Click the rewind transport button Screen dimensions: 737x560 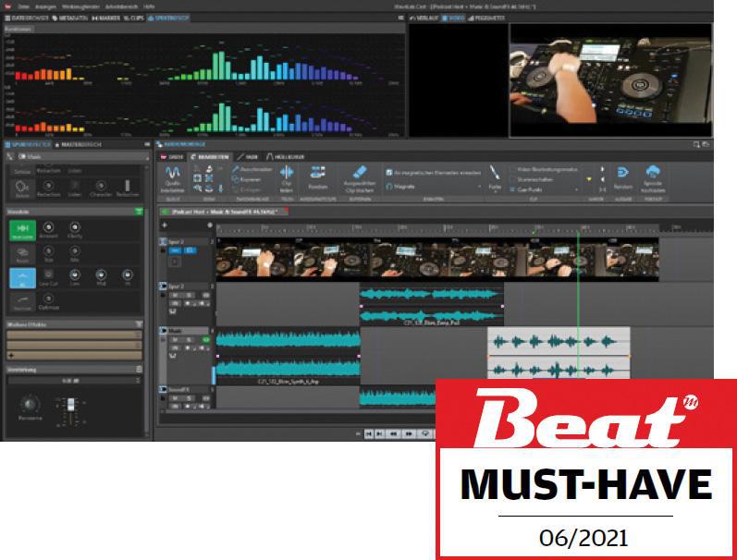(393, 433)
